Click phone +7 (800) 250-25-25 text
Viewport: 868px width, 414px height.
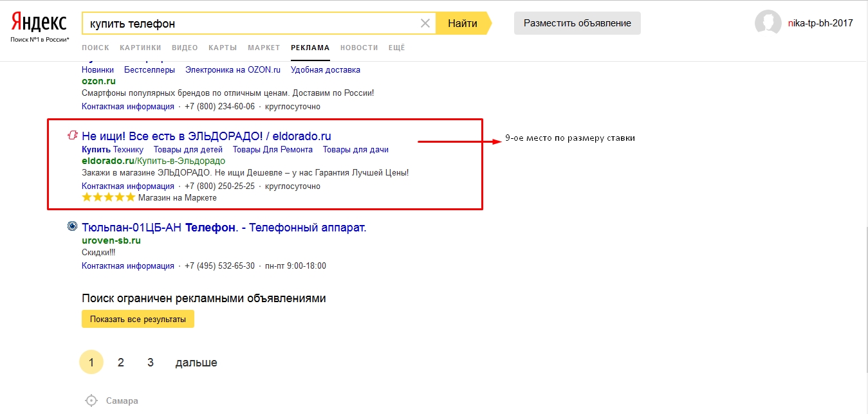click(x=219, y=186)
